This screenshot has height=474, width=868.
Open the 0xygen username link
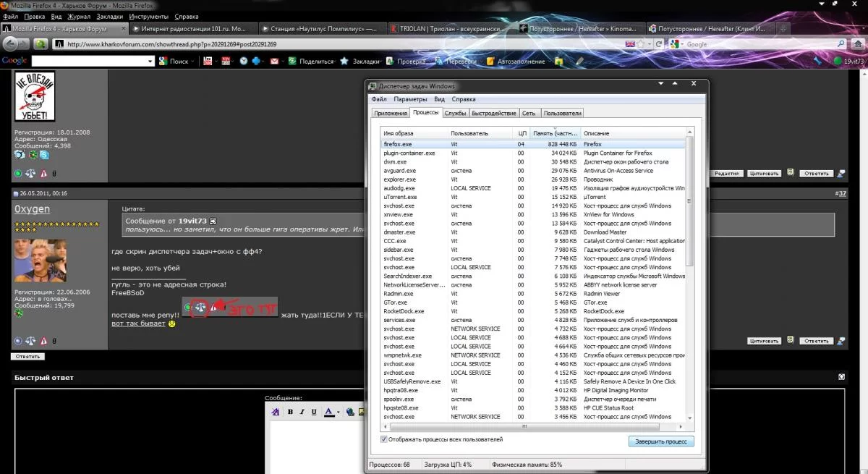point(33,209)
